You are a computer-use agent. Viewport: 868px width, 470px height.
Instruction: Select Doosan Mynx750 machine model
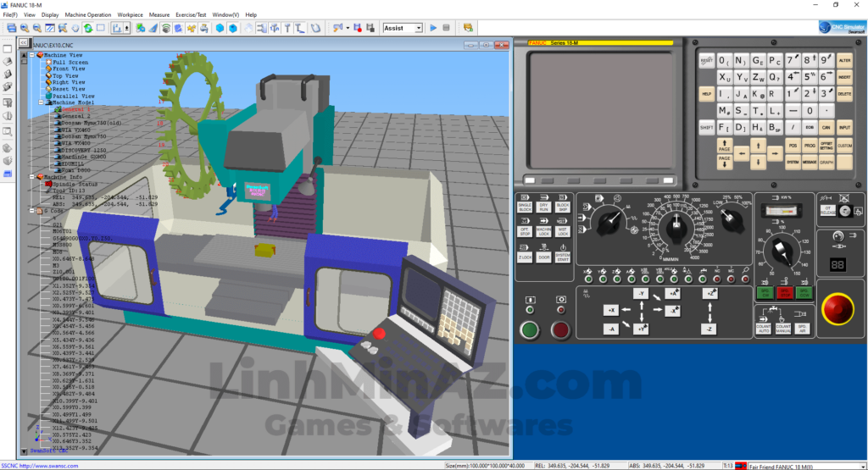pyautogui.click(x=84, y=136)
